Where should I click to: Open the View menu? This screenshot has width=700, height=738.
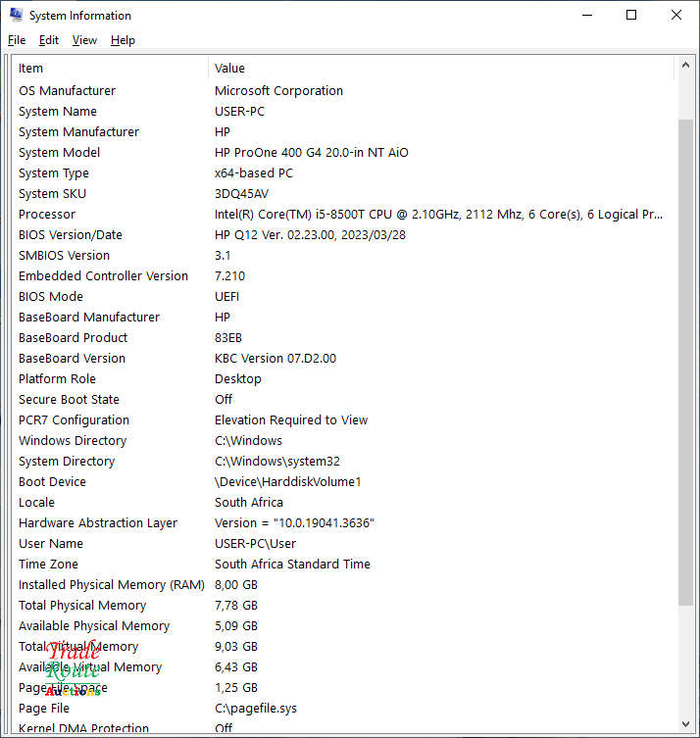pos(84,40)
